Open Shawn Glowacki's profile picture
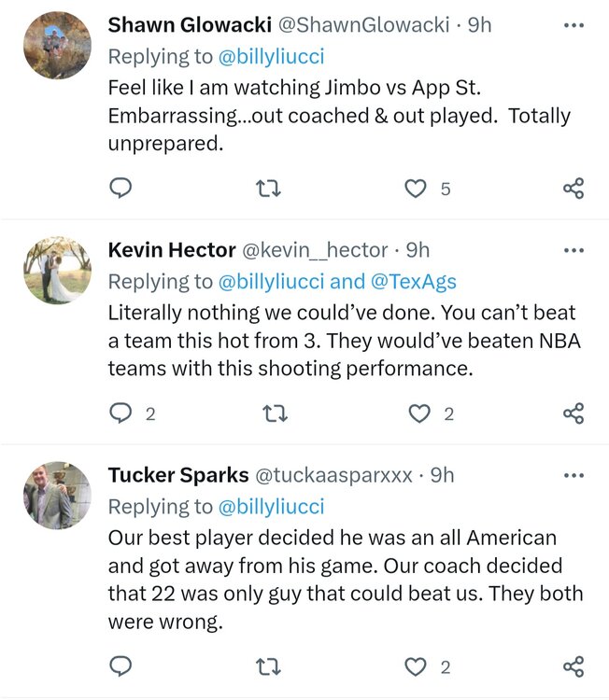 (x=57, y=46)
